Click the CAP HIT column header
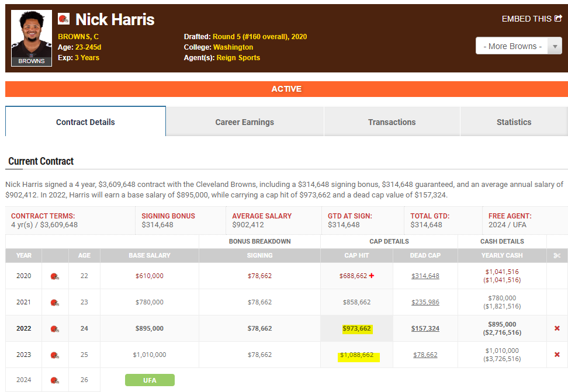 click(x=357, y=255)
